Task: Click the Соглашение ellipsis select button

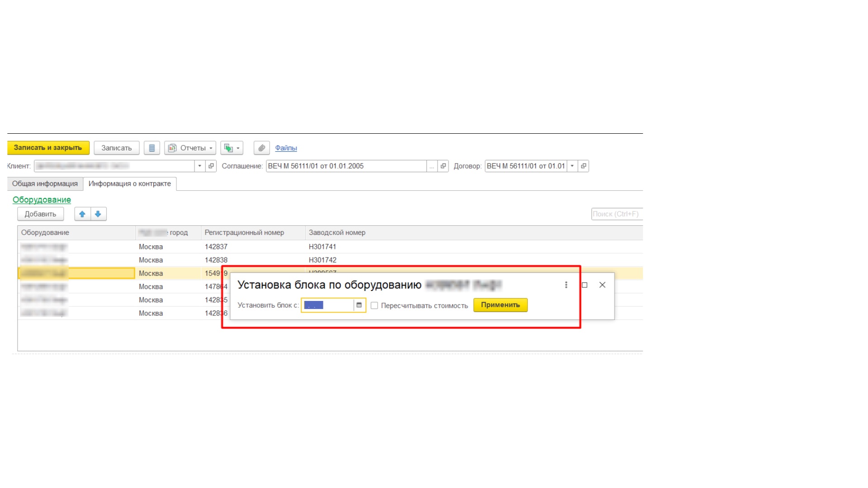Action: pos(432,166)
